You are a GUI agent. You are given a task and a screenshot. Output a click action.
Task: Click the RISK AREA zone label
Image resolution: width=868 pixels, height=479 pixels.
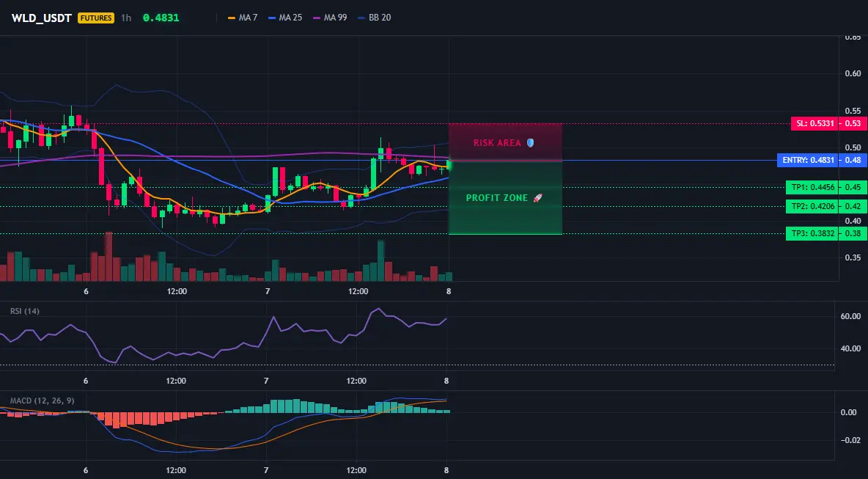(x=497, y=143)
